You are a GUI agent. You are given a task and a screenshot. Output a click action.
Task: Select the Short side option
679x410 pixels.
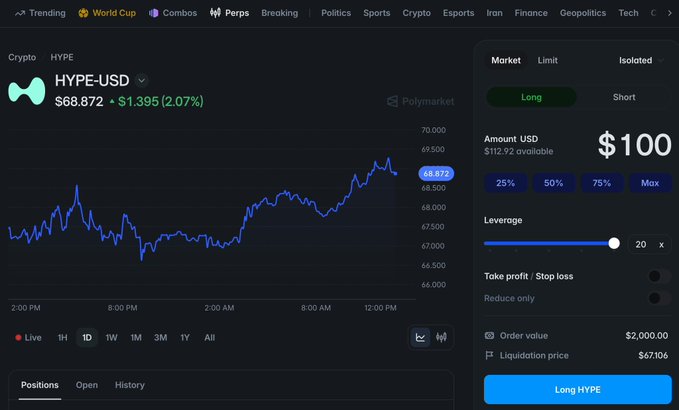624,97
